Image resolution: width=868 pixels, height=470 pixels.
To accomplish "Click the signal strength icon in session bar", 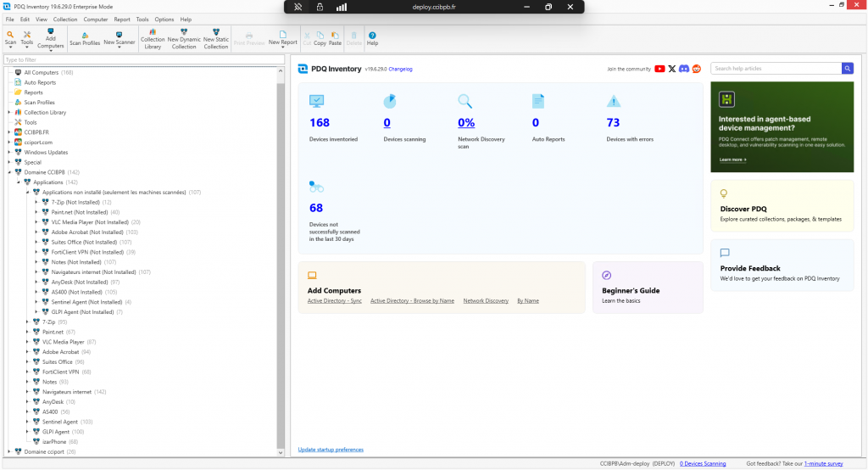I will 342,7.
